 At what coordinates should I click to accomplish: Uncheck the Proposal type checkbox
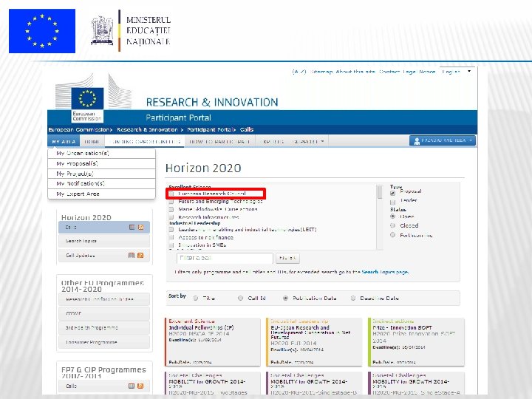pos(392,193)
